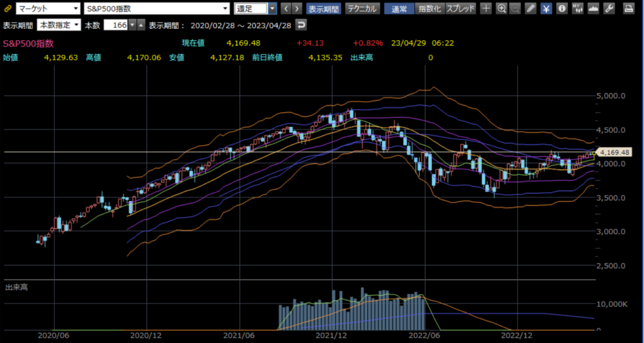Open the マーケット category dropdown
Image resolution: width=644 pixels, height=343 pixels.
(x=48, y=9)
